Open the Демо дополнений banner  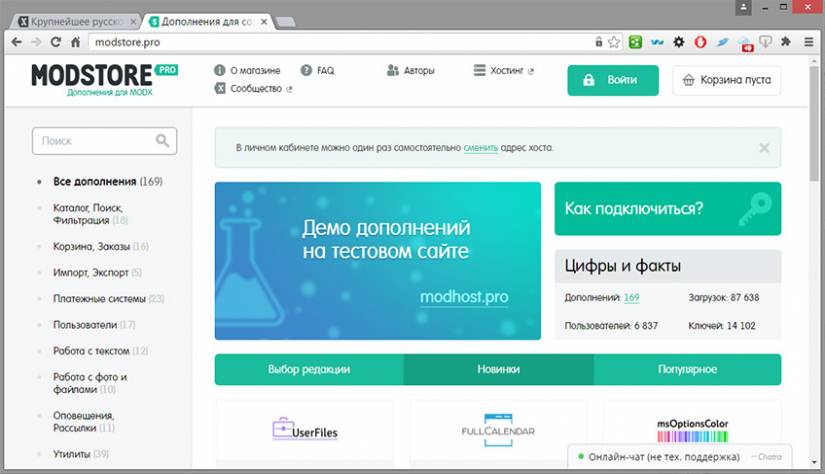click(x=378, y=261)
